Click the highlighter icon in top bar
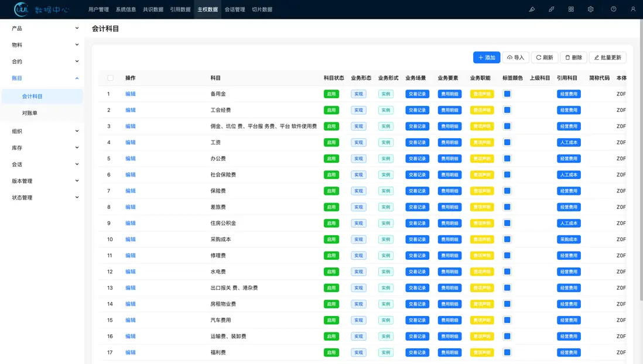The height and width of the screenshot is (364, 643). click(532, 9)
